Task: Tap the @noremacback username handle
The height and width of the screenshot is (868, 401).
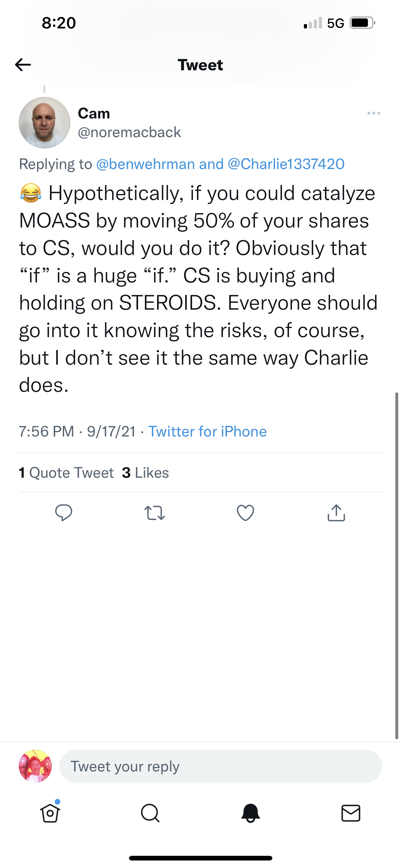Action: [x=129, y=132]
